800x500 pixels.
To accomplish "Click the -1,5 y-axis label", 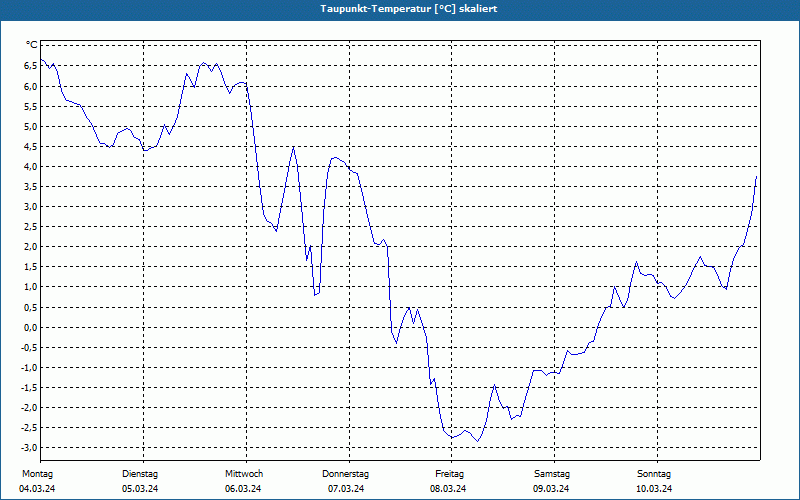I will pos(29,387).
